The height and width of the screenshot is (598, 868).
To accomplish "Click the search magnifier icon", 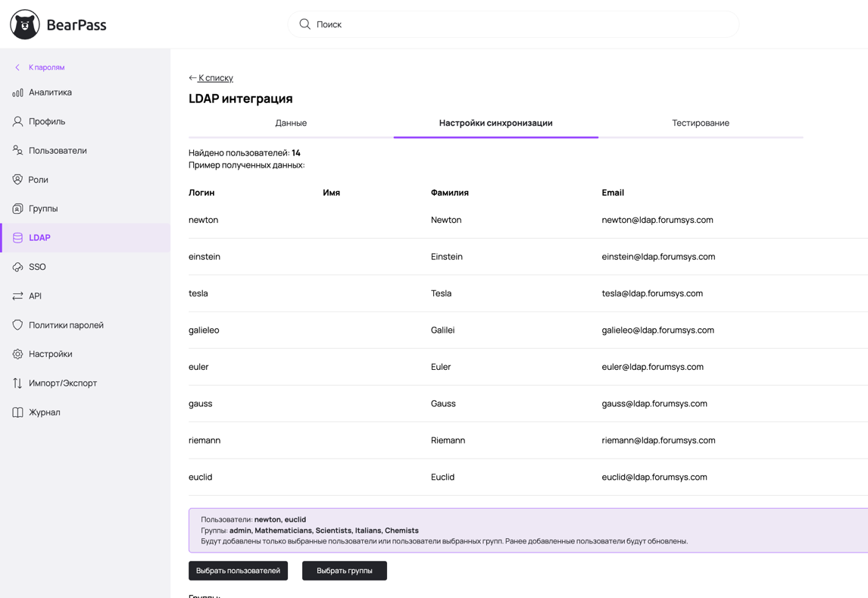I will point(303,23).
